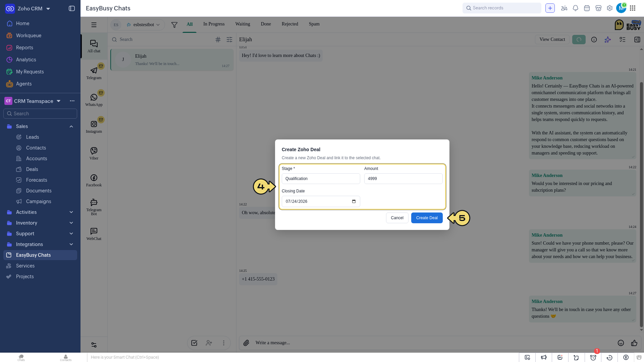Screen dimensions: 644x362
Task: Open the emoji picker
Action: 621,343
